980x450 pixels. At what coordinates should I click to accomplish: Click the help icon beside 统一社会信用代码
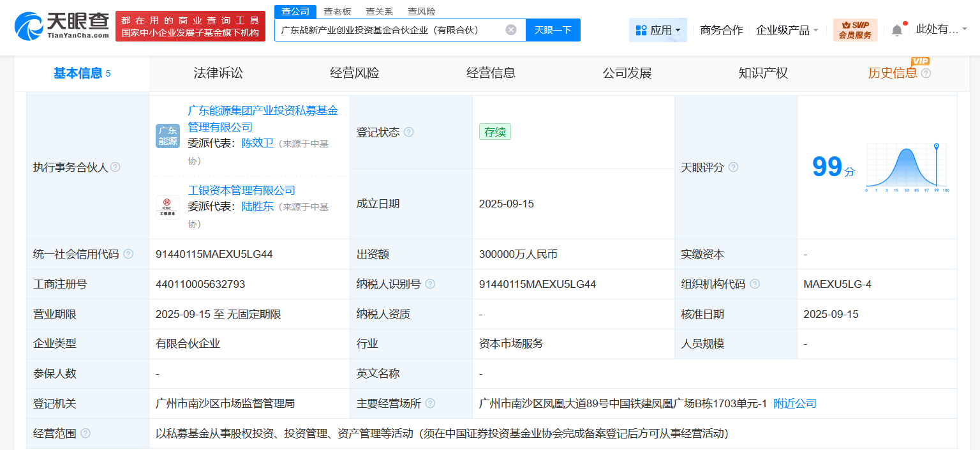coord(130,253)
